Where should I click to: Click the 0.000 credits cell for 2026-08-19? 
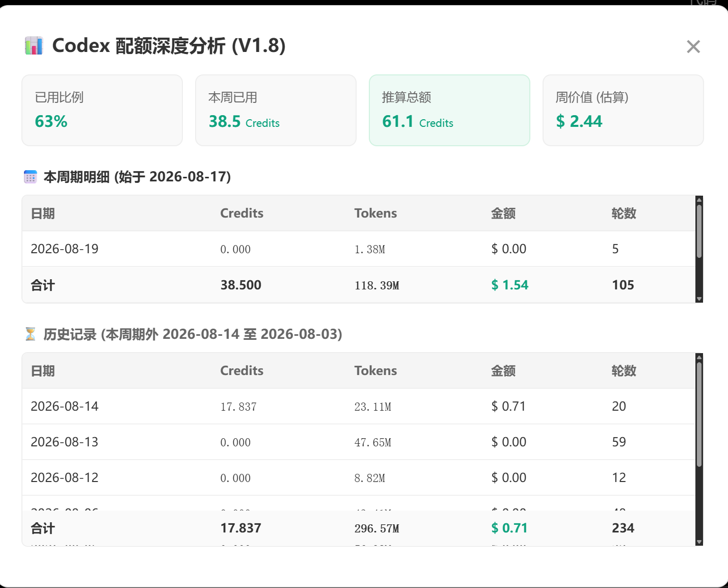pos(235,249)
